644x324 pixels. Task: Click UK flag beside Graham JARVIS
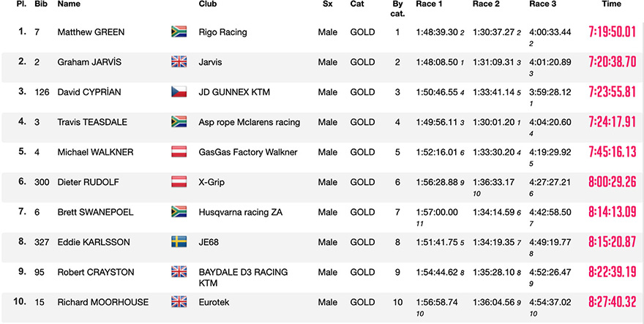click(x=179, y=61)
